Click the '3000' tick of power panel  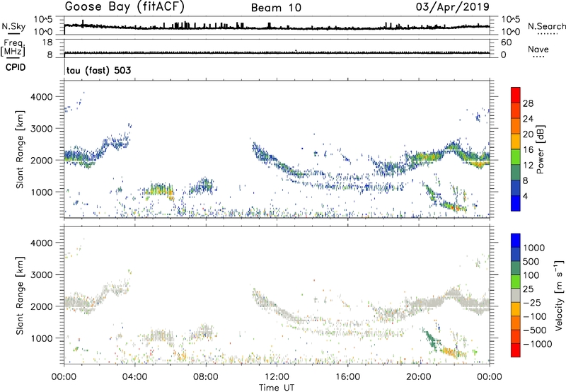(42, 129)
